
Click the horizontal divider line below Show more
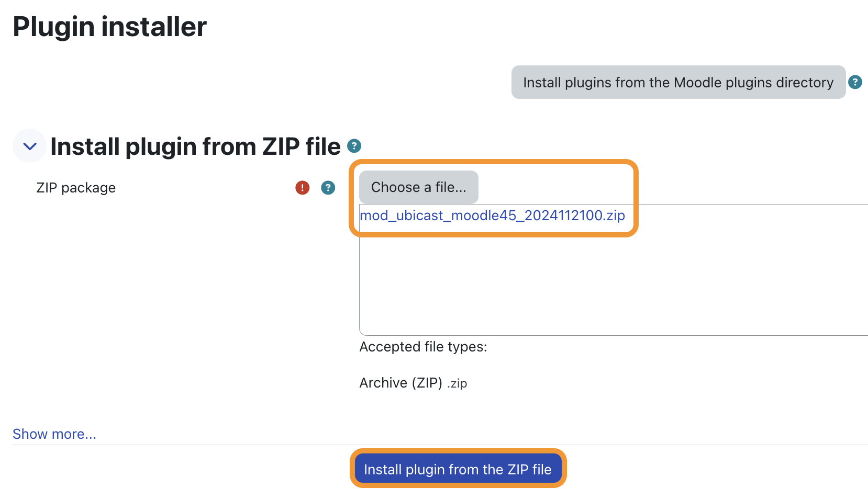[440, 445]
